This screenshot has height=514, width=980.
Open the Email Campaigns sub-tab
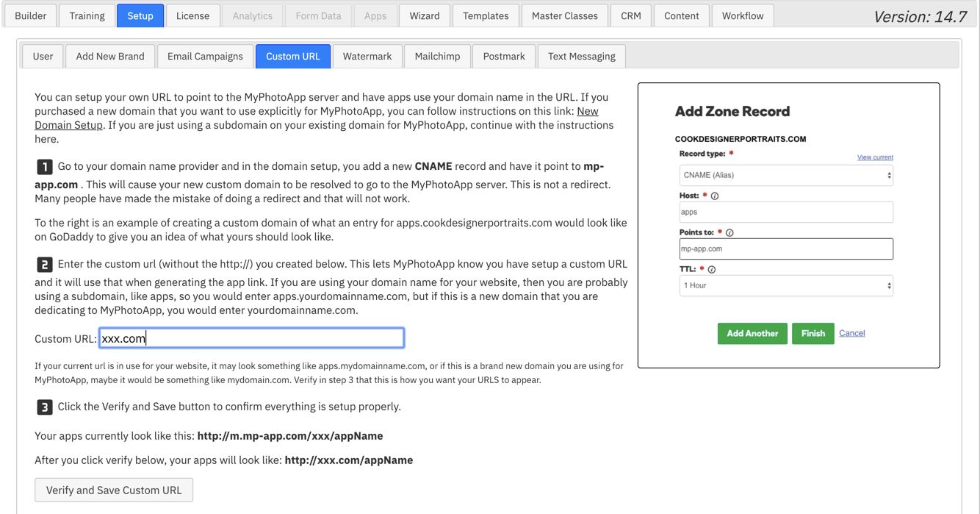[205, 56]
